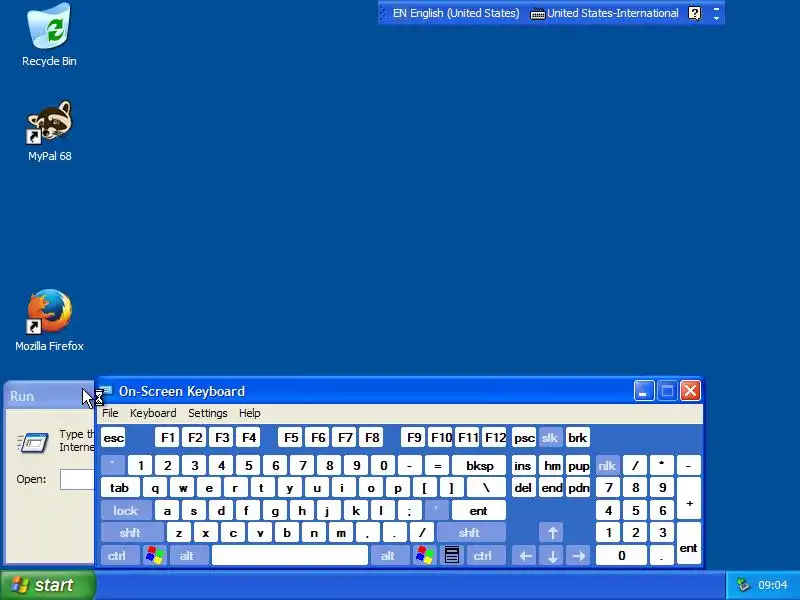800x600 pixels.
Task: Click the right Windows logo key
Action: tap(424, 555)
